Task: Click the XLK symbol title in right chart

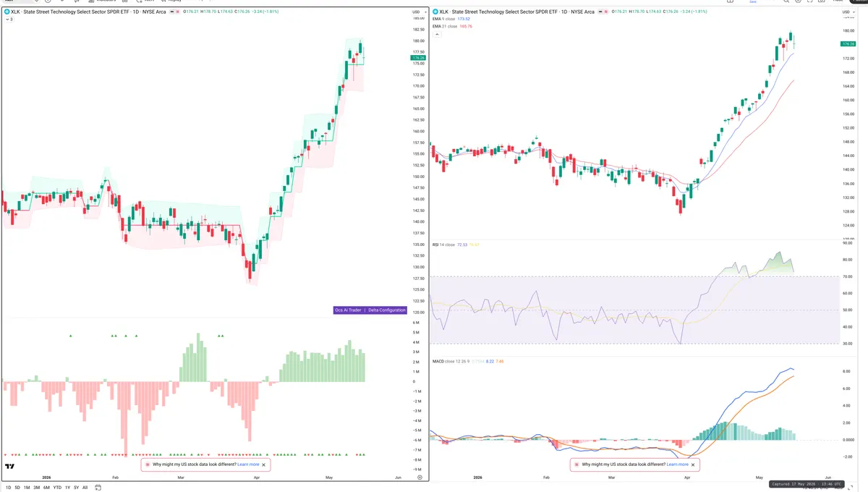Action: point(516,12)
